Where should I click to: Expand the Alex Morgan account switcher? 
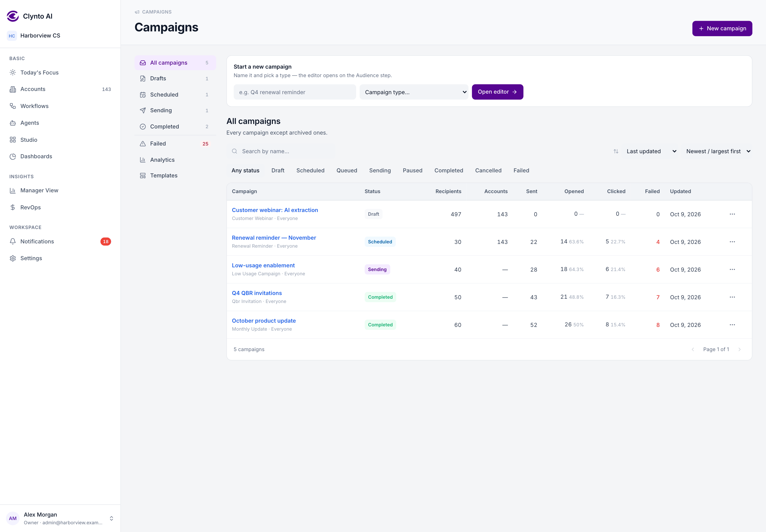coord(111,518)
